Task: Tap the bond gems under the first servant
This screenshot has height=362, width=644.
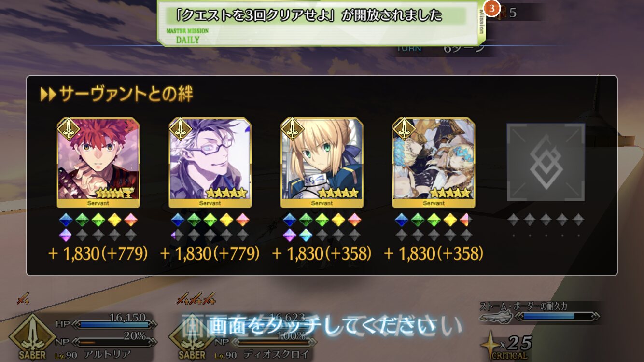Action: tap(98, 227)
